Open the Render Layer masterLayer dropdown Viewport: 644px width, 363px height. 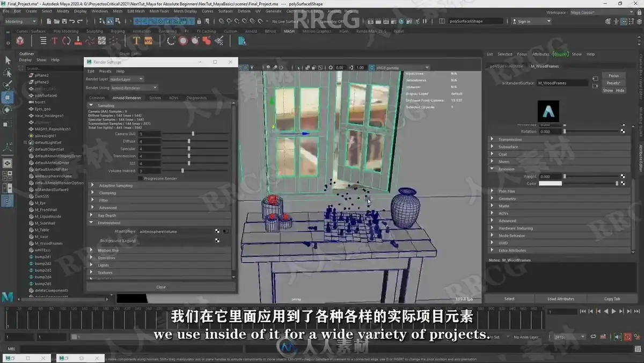[127, 79]
